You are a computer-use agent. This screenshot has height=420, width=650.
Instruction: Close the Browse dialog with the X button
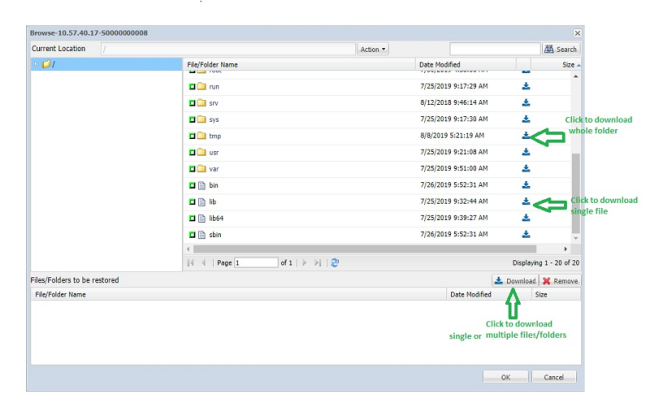[x=577, y=33]
